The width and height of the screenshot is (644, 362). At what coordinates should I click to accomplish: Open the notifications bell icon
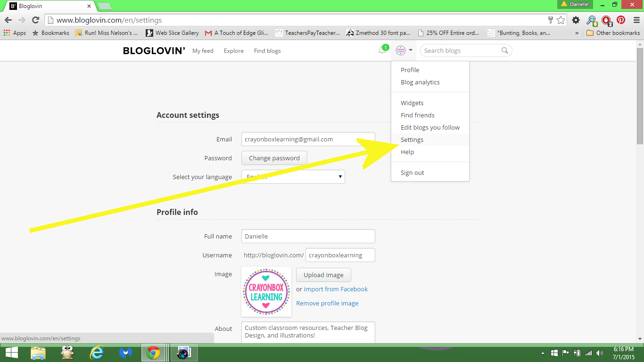click(382, 50)
